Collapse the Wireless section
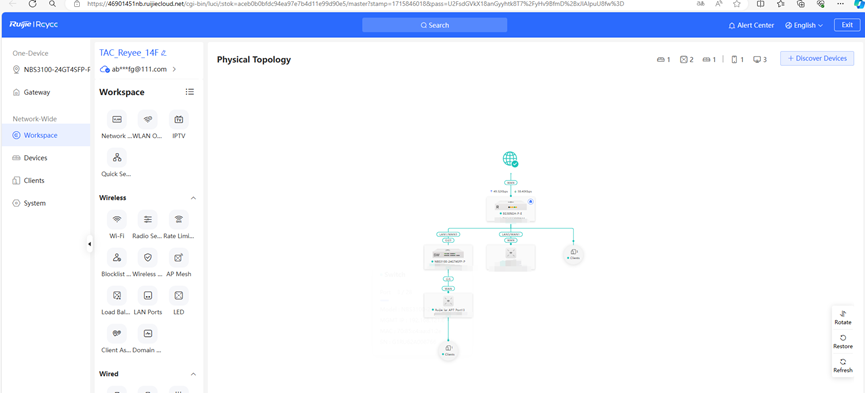 (194, 198)
